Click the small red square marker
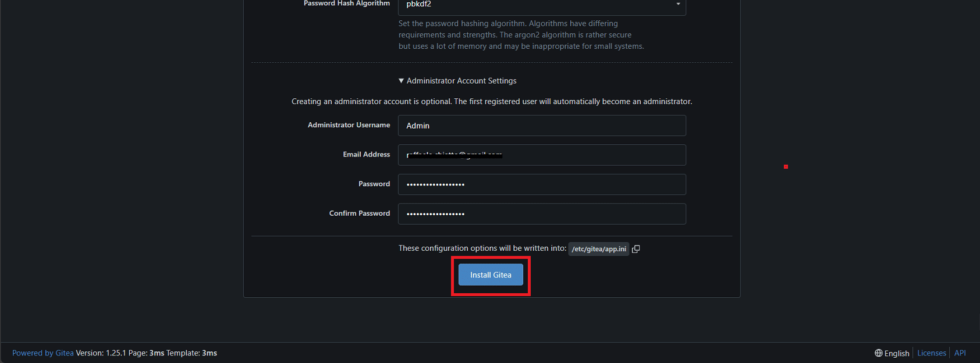Viewport: 980px width, 363px height. 786,167
